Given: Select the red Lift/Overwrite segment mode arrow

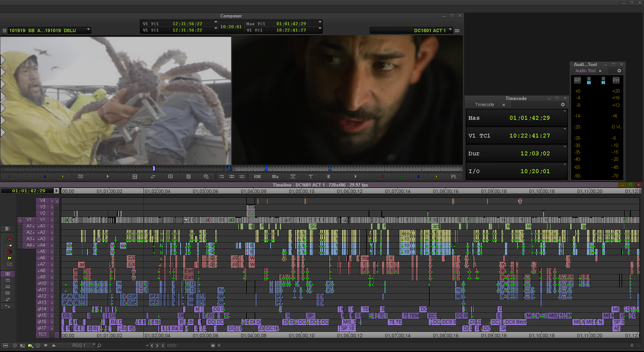Looking at the screenshot, I should pos(9,239).
